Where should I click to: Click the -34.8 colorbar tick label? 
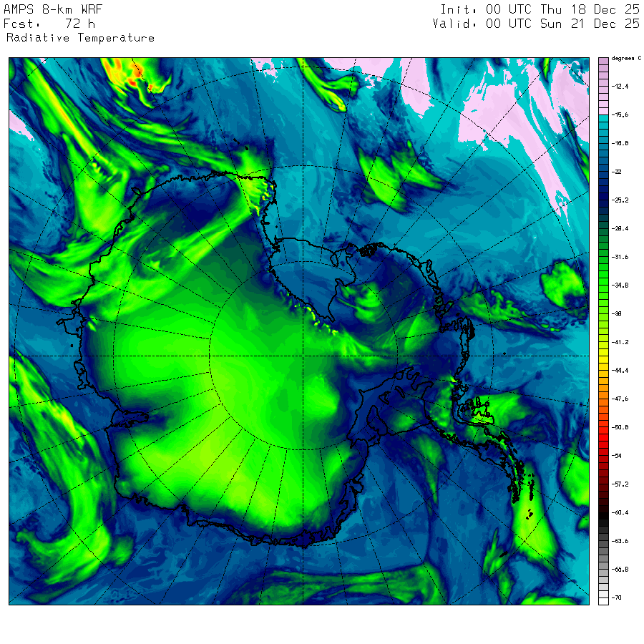[x=620, y=285]
